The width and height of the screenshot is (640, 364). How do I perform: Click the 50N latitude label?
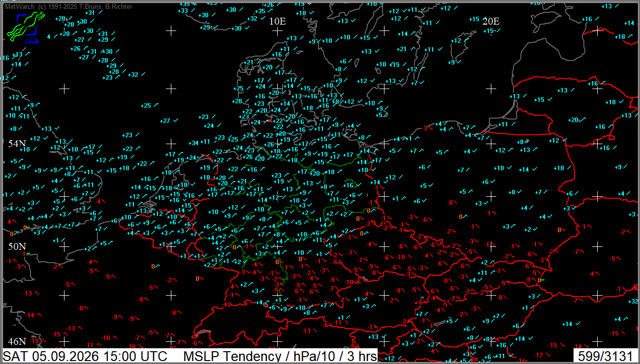[17, 246]
